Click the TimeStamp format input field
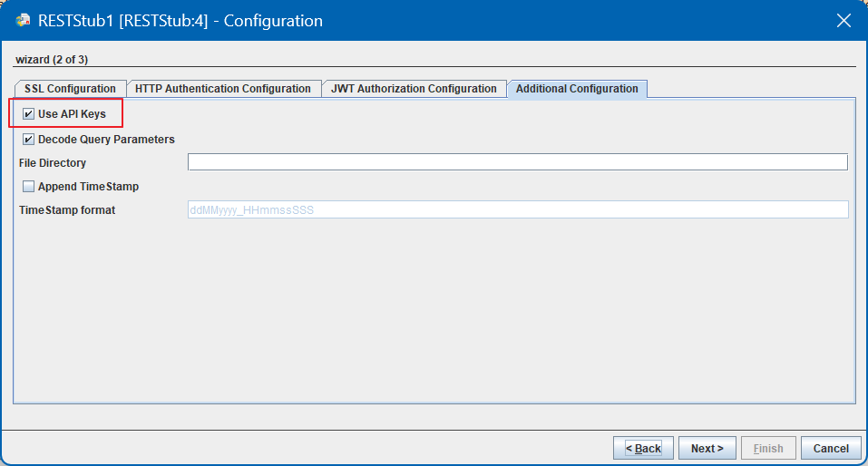 coord(517,209)
